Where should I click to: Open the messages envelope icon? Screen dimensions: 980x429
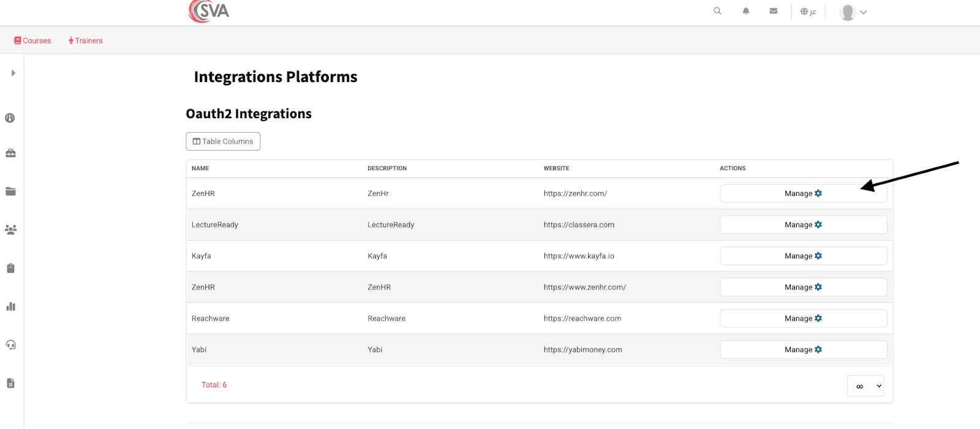(x=774, y=11)
